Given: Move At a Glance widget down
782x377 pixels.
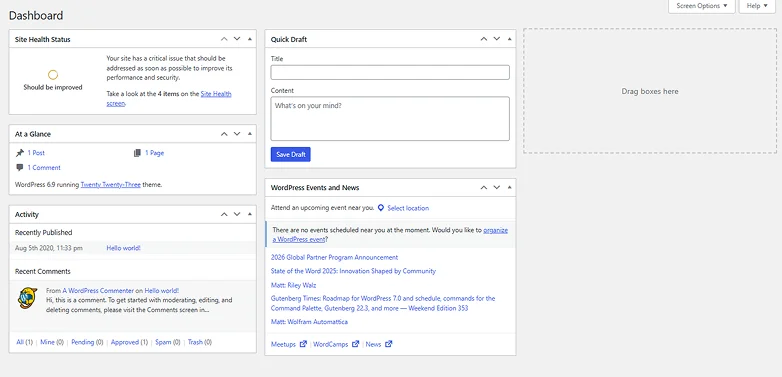Looking at the screenshot, I should tap(237, 134).
